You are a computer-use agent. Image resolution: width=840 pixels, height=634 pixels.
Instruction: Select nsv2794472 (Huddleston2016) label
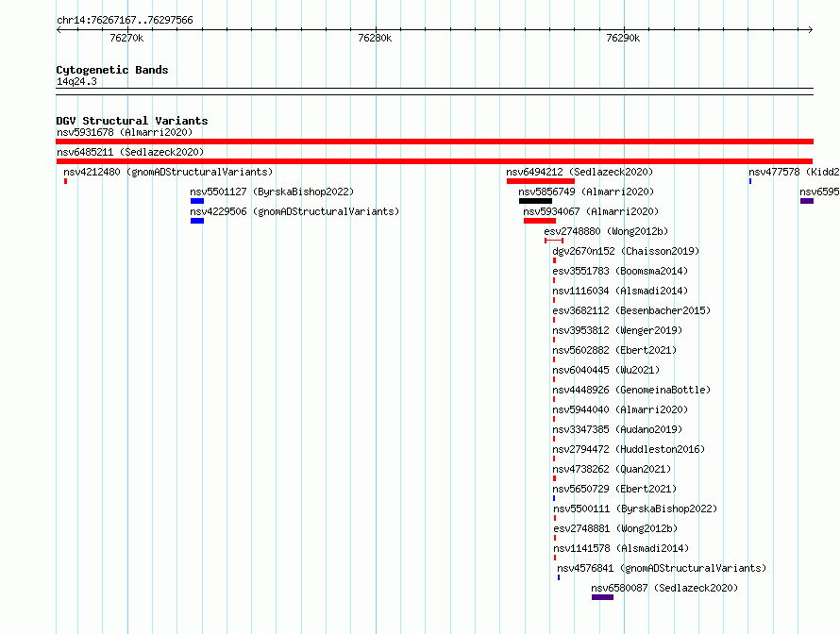pyautogui.click(x=629, y=449)
